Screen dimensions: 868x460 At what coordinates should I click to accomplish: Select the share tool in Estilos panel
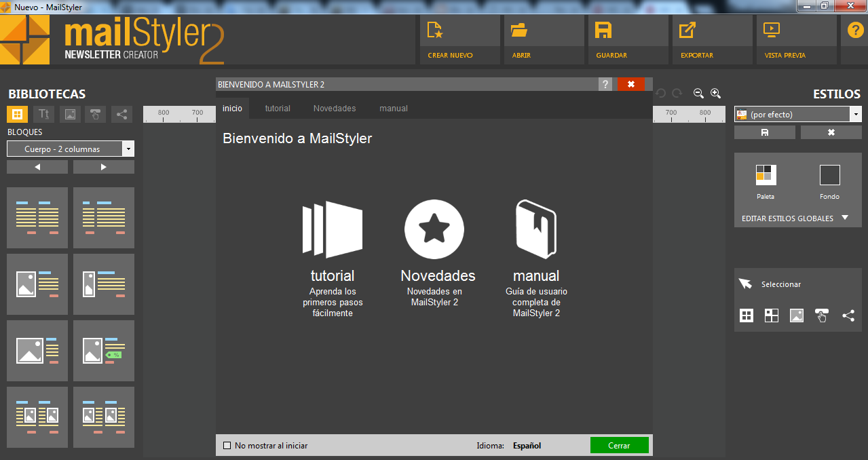coord(848,315)
